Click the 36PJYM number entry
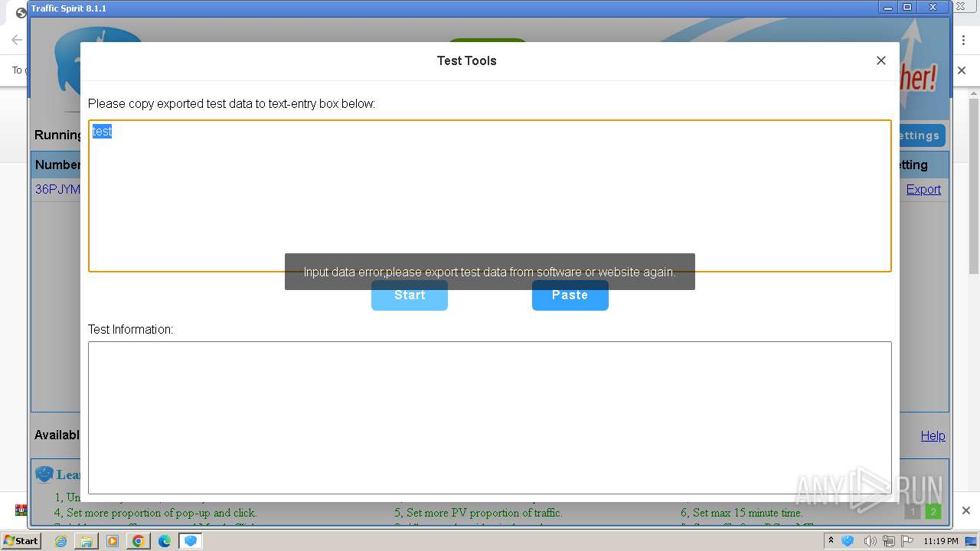The height and width of the screenshot is (551, 980). (x=57, y=189)
